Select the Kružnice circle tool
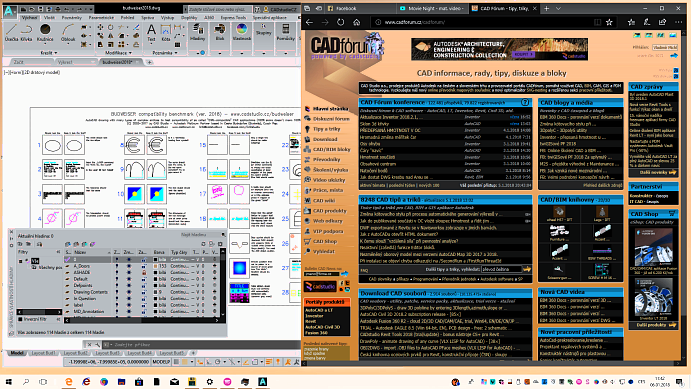This screenshot has height=389, width=691. point(45,33)
